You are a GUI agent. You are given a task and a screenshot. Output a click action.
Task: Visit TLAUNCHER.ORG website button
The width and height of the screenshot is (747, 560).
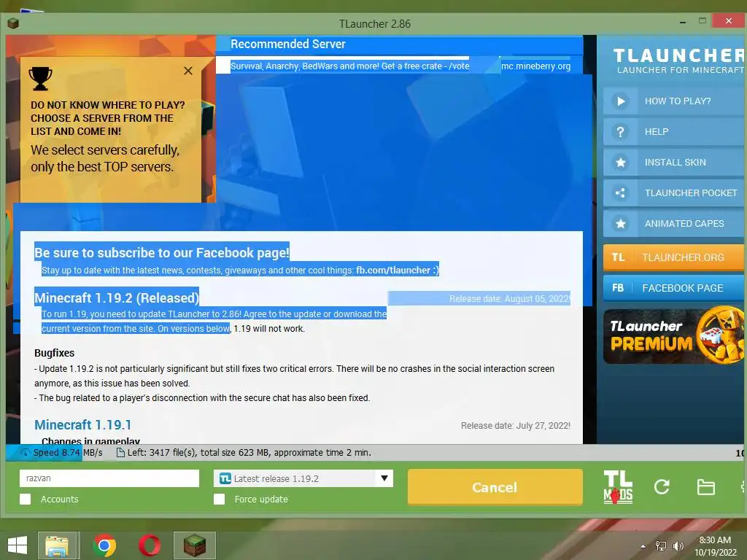pos(675,257)
